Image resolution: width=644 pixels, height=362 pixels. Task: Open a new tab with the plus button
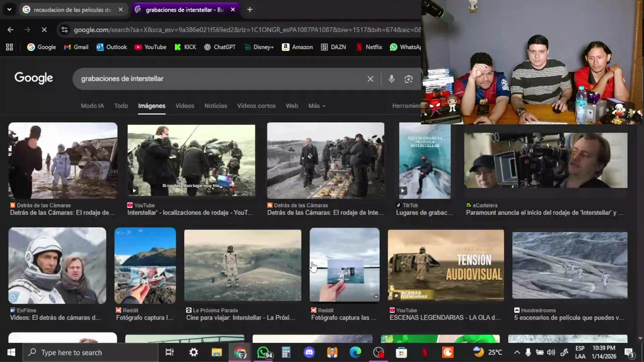[250, 10]
